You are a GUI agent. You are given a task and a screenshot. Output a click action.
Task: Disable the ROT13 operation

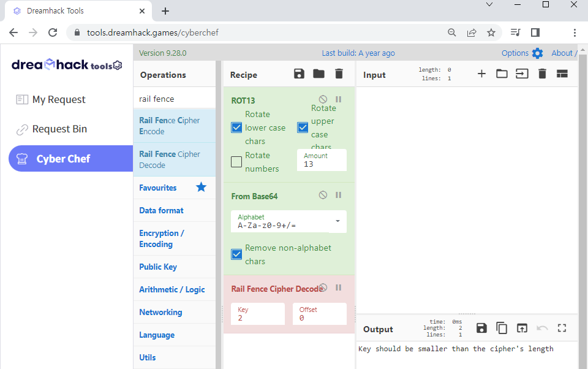(x=323, y=99)
